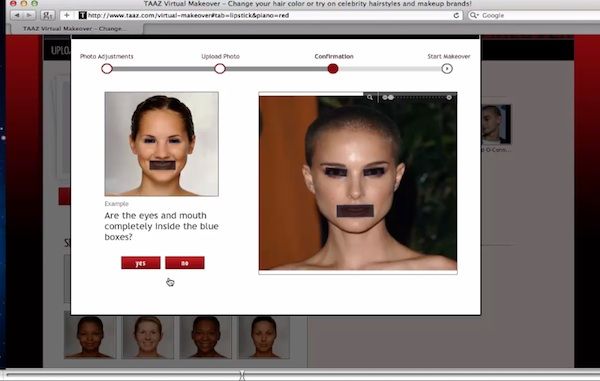Click the zoom slider handle above photo
Screen dimensions: 600x381
[390, 98]
